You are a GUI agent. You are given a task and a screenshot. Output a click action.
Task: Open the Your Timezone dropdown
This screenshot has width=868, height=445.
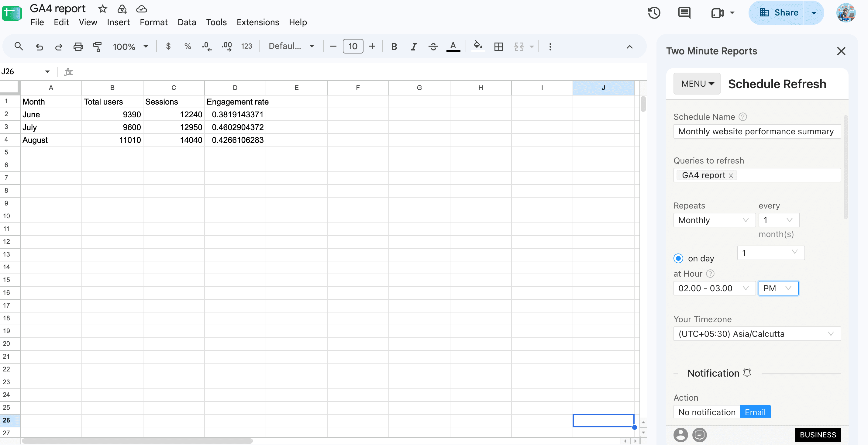[x=757, y=334]
